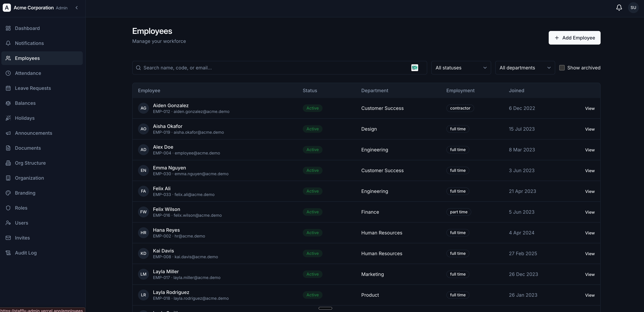Click Marketing department in Layla Miller's row
Viewport: 644px width, 312px height.
(373, 274)
